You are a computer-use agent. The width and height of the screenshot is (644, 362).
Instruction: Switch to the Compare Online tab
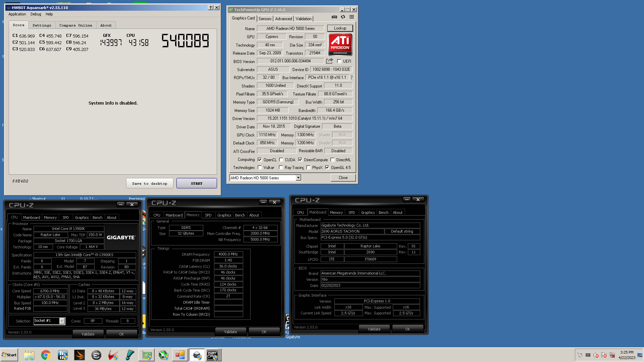click(x=76, y=25)
